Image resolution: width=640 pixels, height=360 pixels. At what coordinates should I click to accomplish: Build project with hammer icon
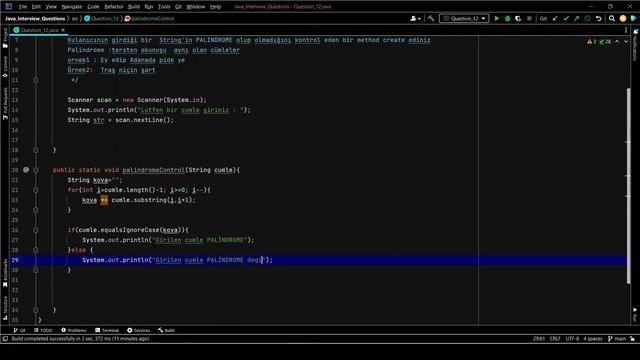pos(431,18)
